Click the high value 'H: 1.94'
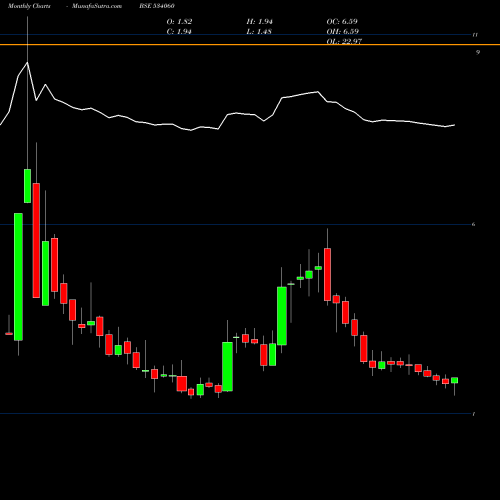The height and width of the screenshot is (500, 500). (260, 22)
